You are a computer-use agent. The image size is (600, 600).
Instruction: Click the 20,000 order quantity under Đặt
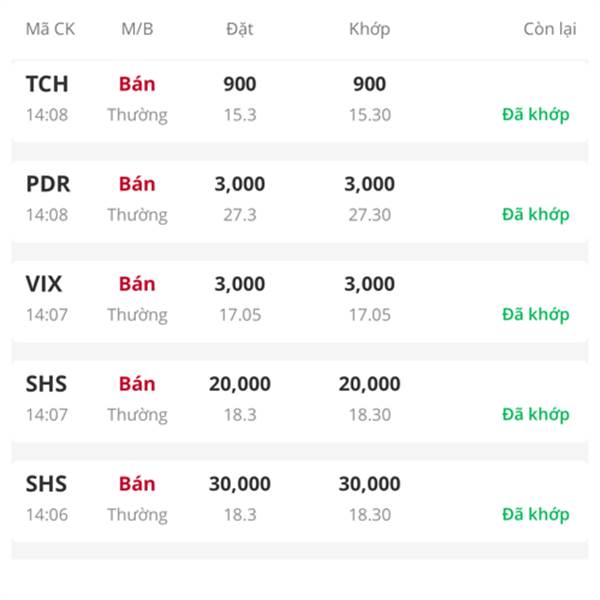(240, 385)
